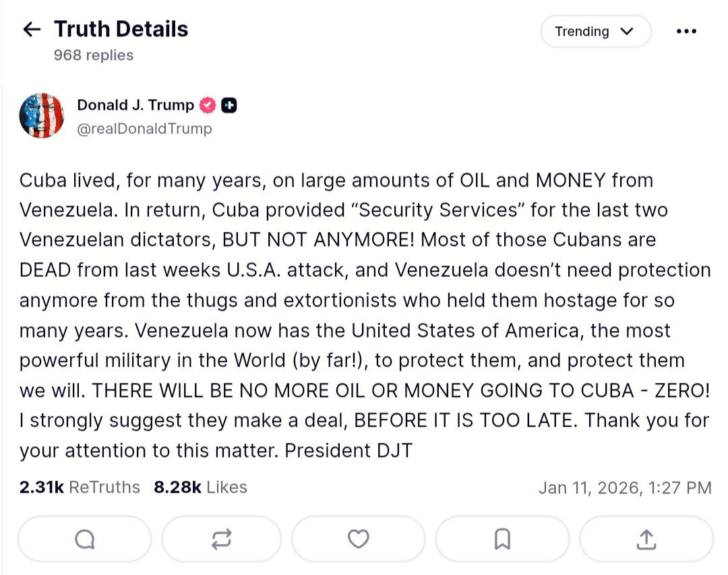View the 2.31k ReTruths list
728x575 pixels.
coord(80,487)
